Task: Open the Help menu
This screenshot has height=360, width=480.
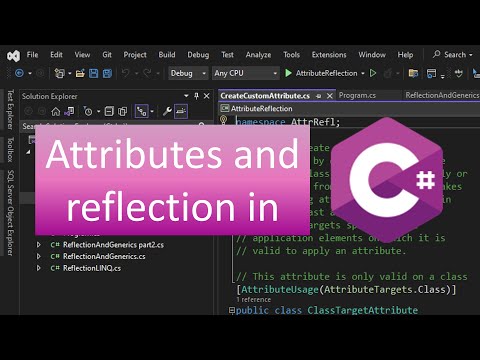Action: point(405,55)
